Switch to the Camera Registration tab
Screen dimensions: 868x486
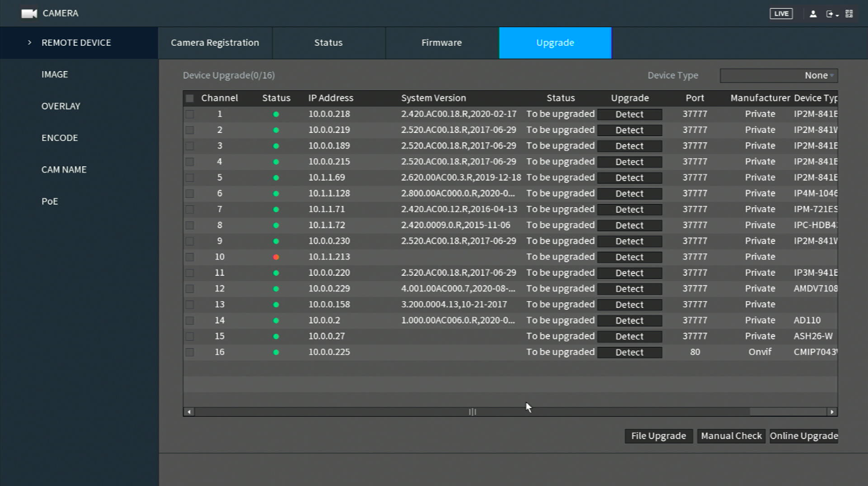[215, 43]
